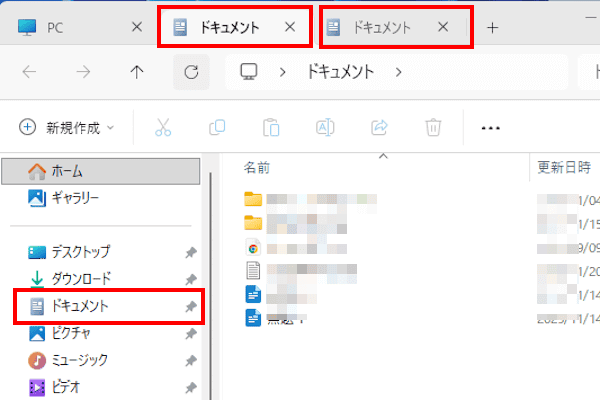The height and width of the screenshot is (400, 600).
Task: Expand chevron after ドキュメント in address bar
Action: (398, 72)
